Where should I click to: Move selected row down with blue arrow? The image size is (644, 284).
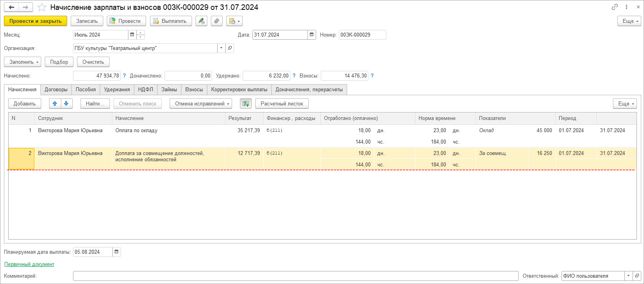point(66,103)
